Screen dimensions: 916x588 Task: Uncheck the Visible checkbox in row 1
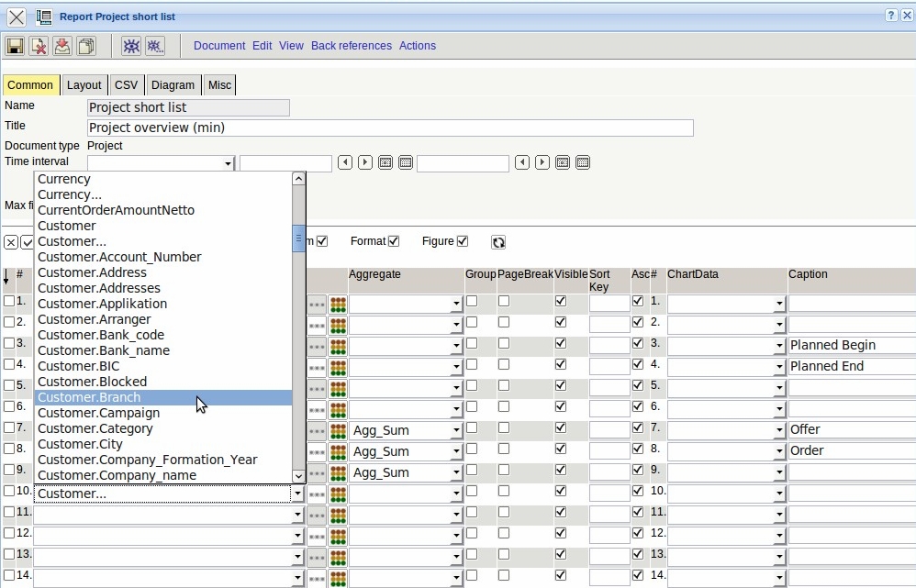(x=561, y=301)
